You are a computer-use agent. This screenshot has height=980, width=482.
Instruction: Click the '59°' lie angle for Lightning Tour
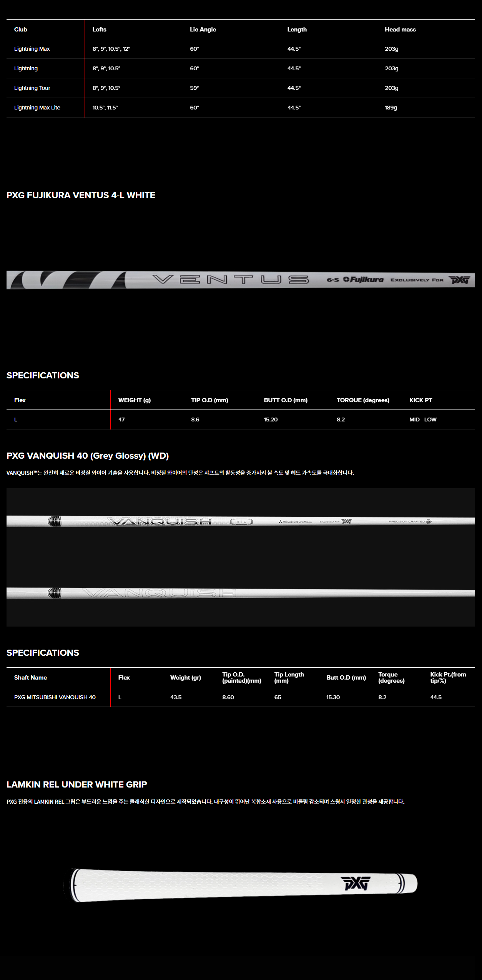click(x=194, y=88)
